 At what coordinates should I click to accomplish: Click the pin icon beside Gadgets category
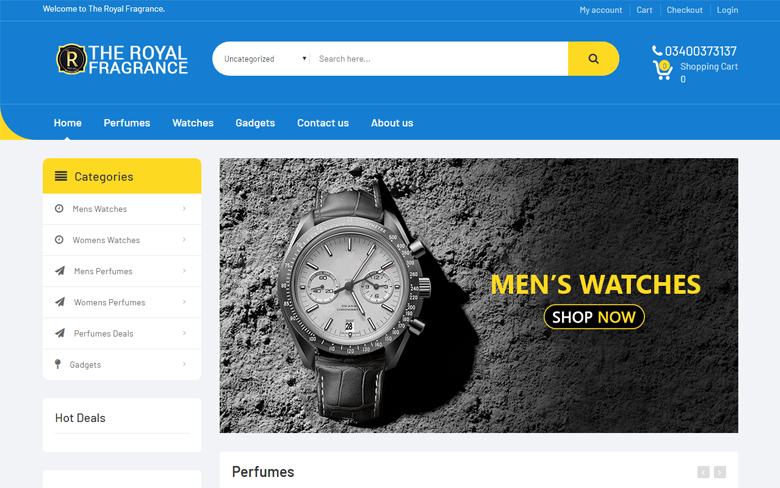pos(58,364)
